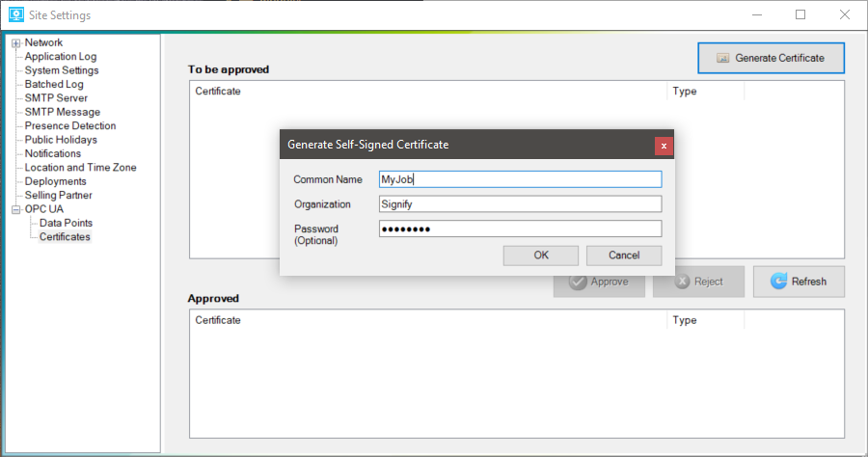The image size is (868, 457).
Task: Click Type column header in Approved list
Action: (x=706, y=320)
